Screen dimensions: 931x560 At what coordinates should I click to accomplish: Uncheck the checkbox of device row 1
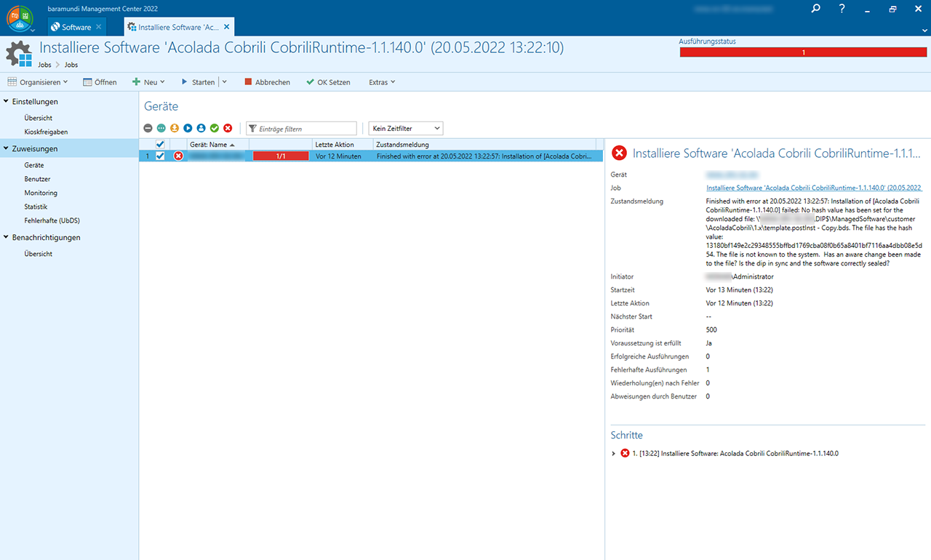pos(160,156)
